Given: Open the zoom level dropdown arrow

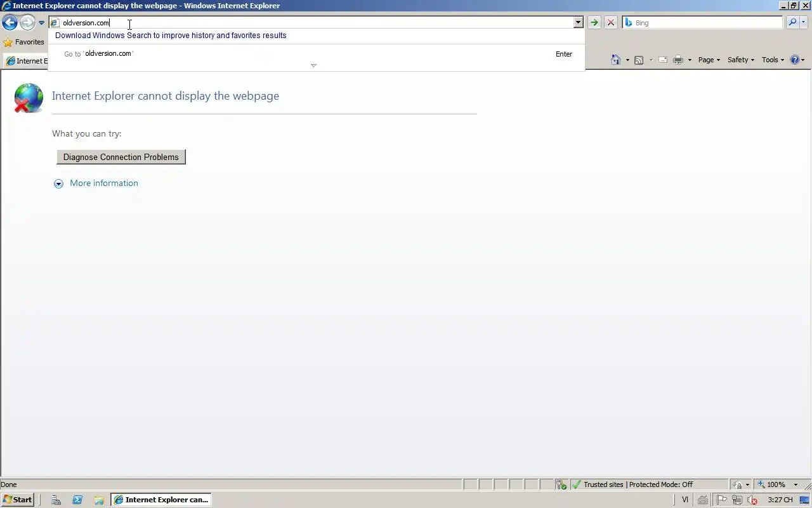Looking at the screenshot, I should tap(796, 485).
